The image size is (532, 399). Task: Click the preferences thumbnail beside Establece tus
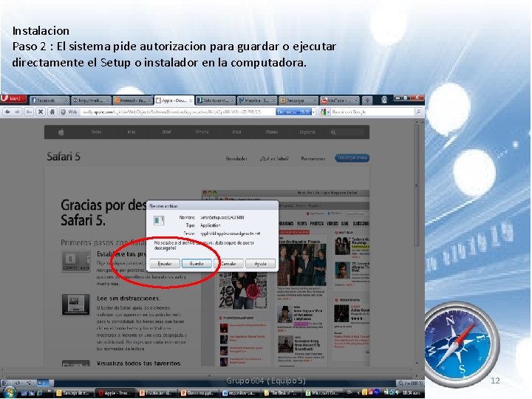point(75,262)
